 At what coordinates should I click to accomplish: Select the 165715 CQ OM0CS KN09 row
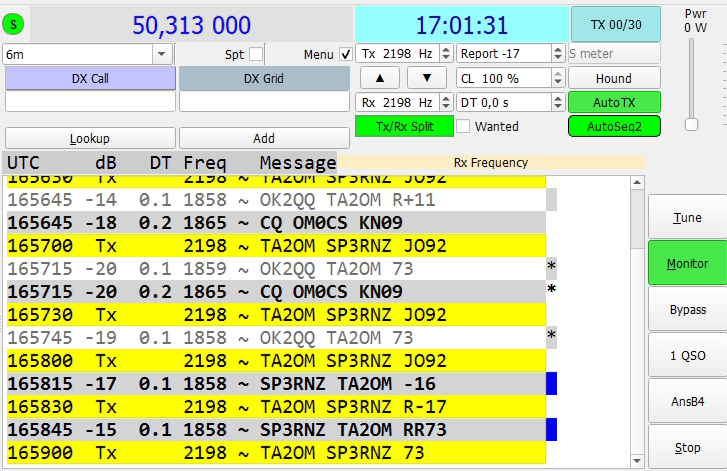pyautogui.click(x=276, y=292)
